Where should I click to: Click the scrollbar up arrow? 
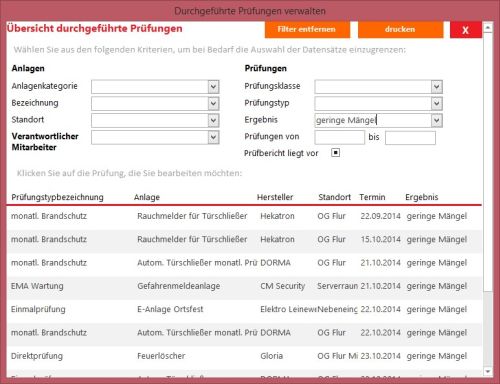click(488, 28)
